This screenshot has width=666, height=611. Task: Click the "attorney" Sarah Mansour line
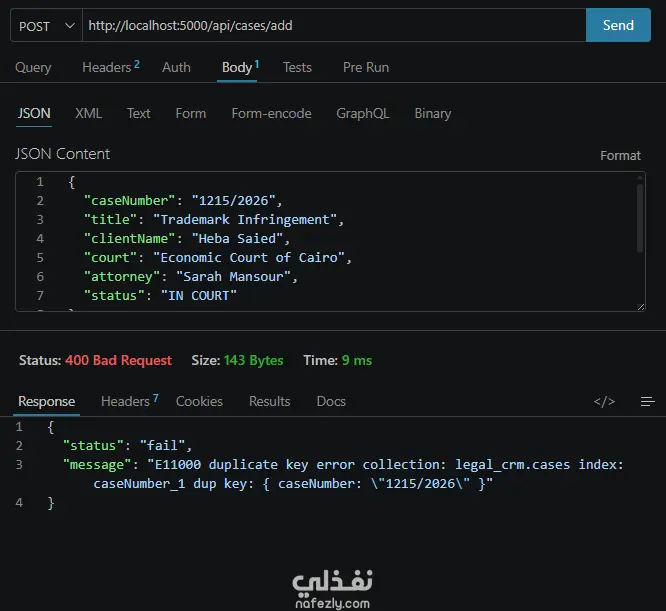coord(190,277)
